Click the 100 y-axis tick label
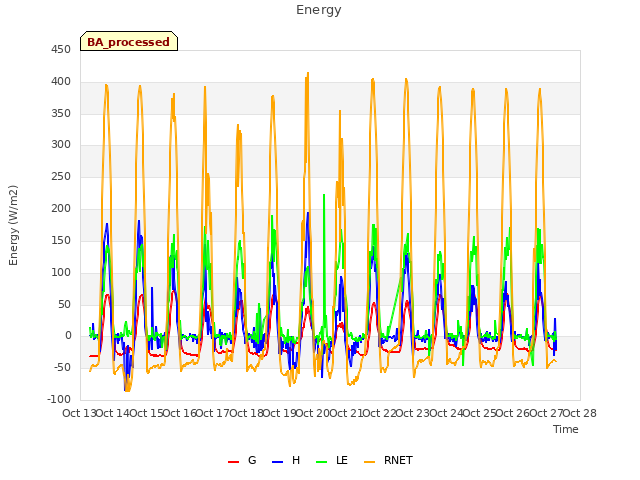The height and width of the screenshot is (480, 640). pyautogui.click(x=61, y=272)
